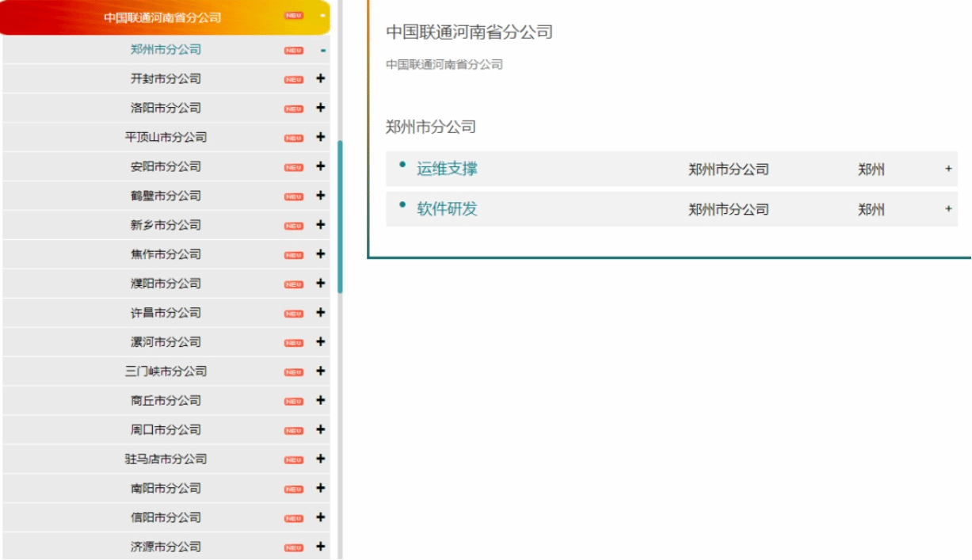This screenshot has width=972, height=560.
Task: Select 安阳市分公司 branch name
Action: pos(166,166)
